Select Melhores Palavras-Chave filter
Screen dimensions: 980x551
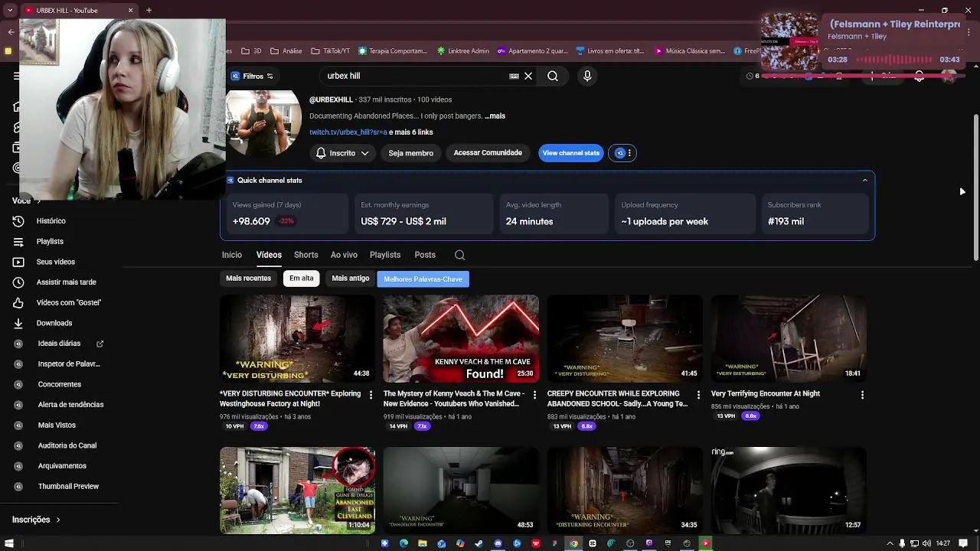coord(423,279)
